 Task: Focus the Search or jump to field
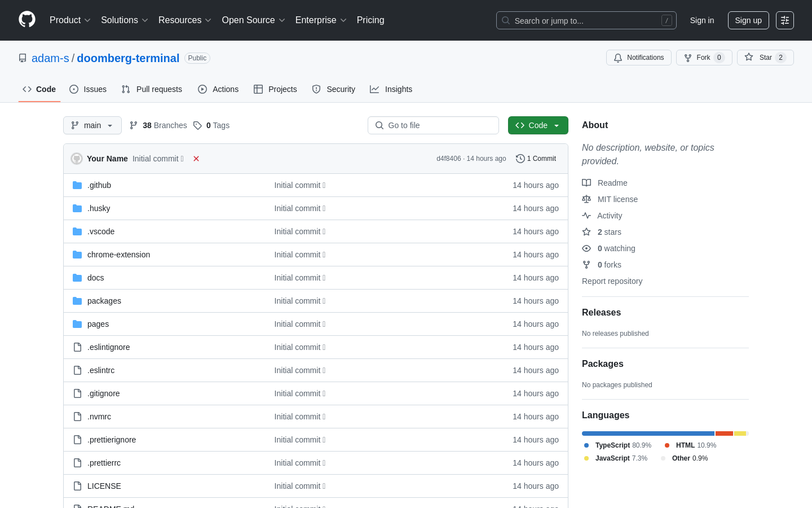(586, 20)
